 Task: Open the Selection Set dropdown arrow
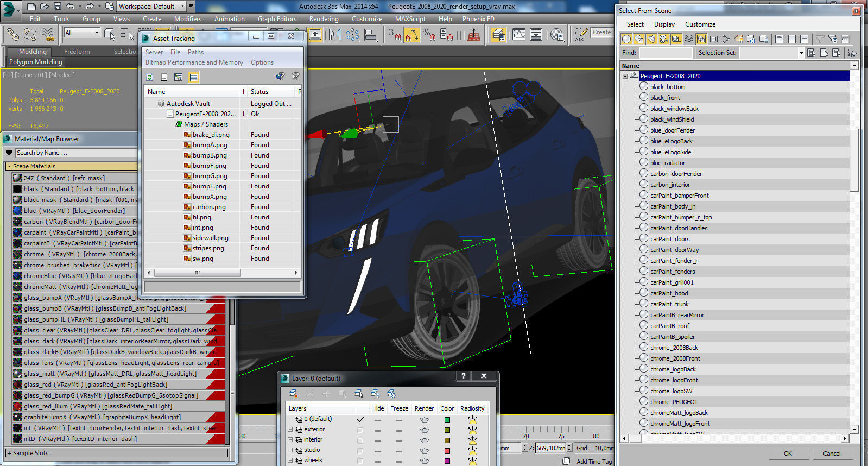[801, 53]
